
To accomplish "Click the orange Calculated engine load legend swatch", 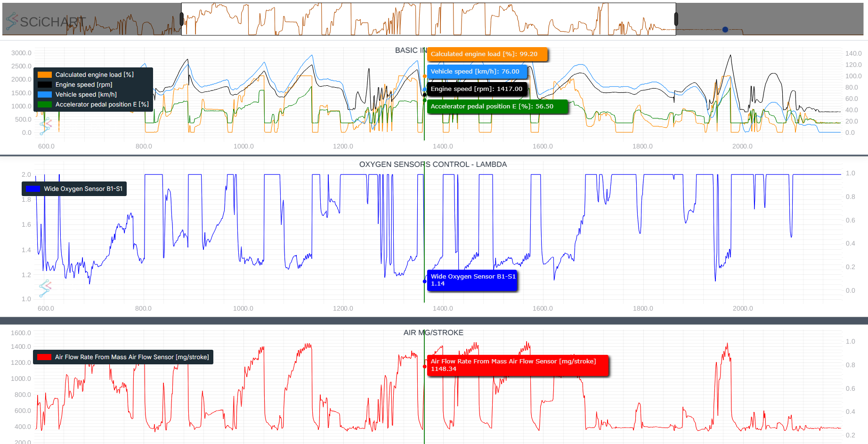I will tap(45, 74).
